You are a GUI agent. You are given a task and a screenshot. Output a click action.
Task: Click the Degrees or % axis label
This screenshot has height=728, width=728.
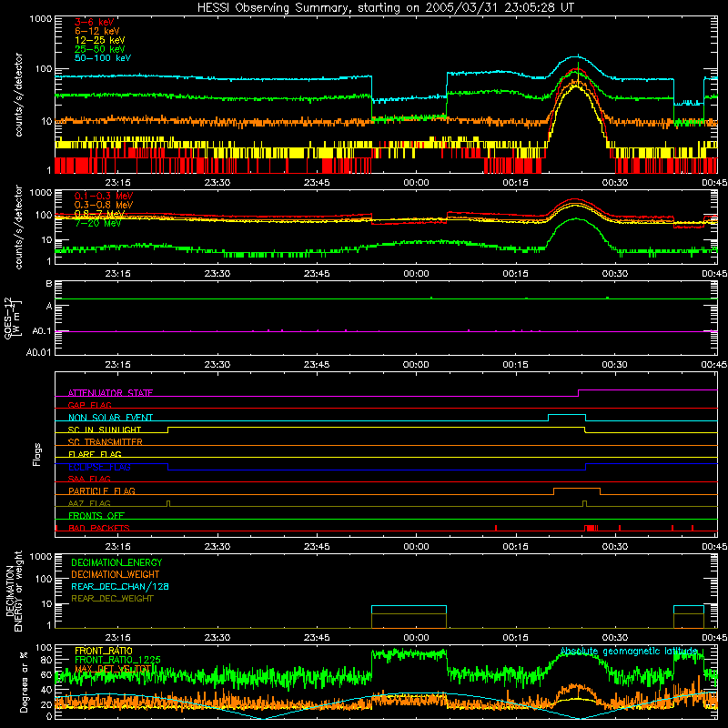(24, 682)
